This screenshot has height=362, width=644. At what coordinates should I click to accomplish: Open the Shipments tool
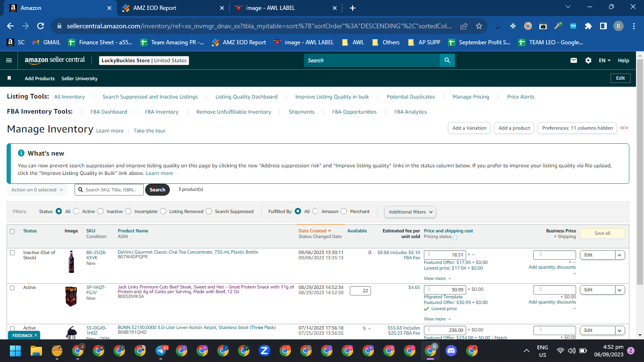pyautogui.click(x=302, y=112)
